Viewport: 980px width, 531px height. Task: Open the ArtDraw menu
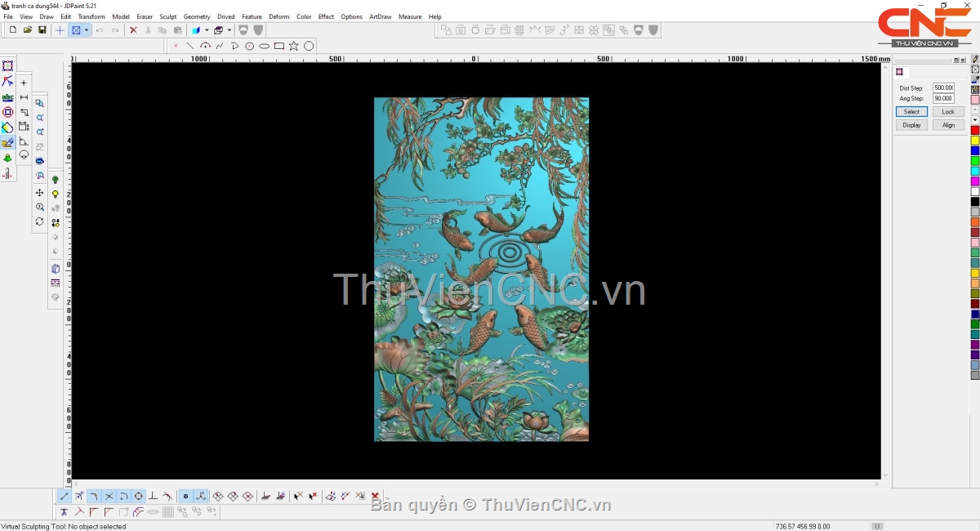[x=380, y=16]
